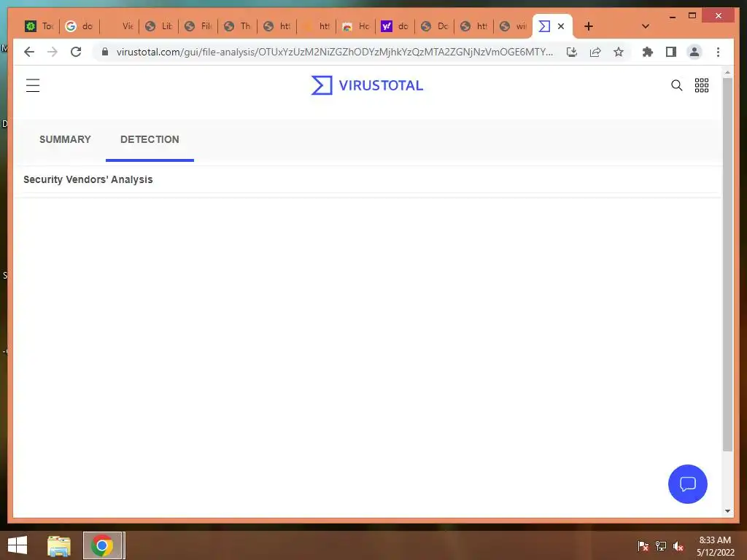Switch to the first green-icon tab
This screenshot has height=560, width=747.
tap(39, 26)
